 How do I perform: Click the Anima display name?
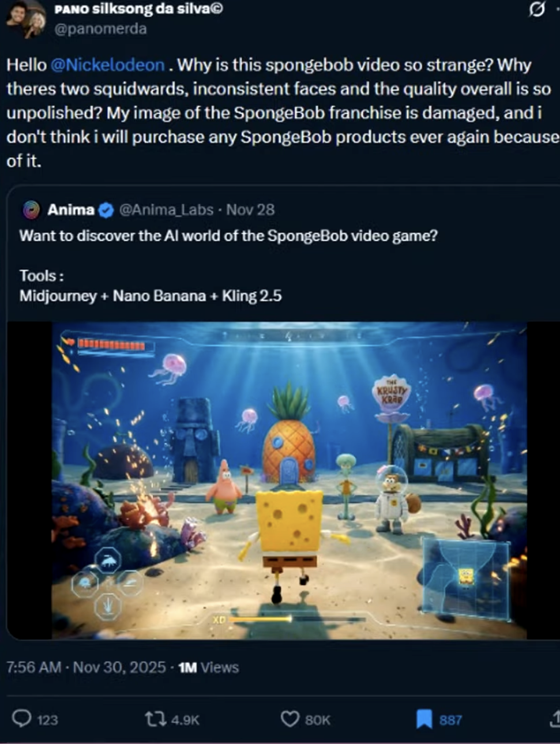[x=71, y=210]
